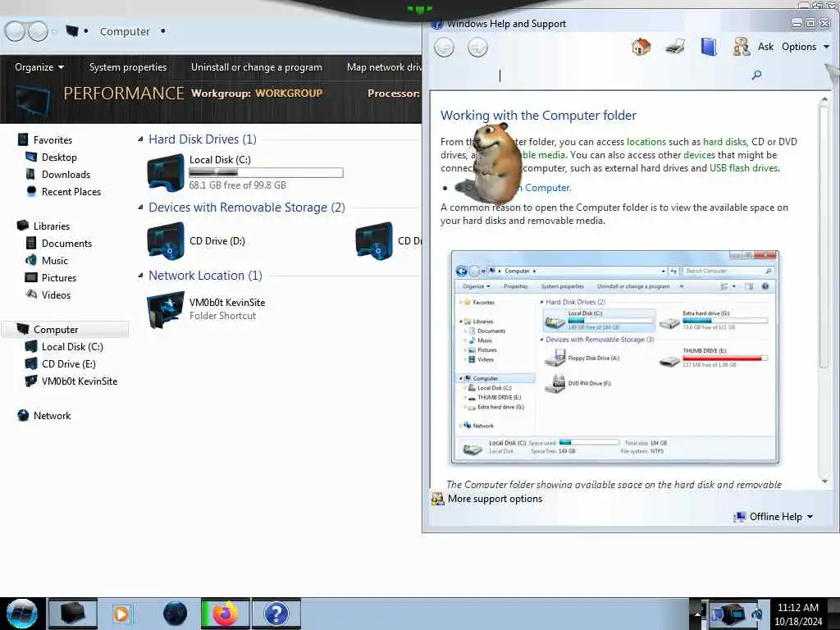Viewport: 840px width, 630px height.
Task: Click the search magnifier in Help window
Action: [x=756, y=75]
